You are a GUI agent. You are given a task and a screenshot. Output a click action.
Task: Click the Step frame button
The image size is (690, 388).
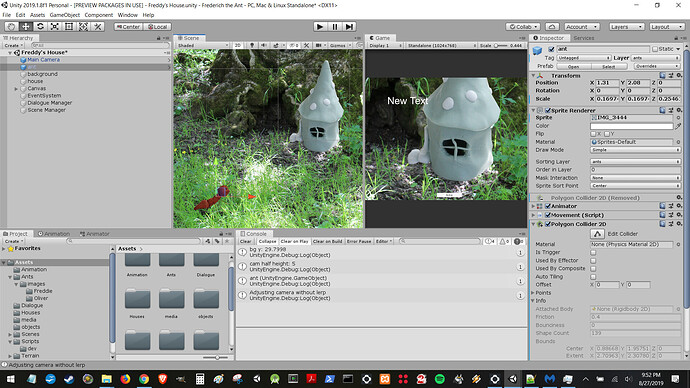coord(349,27)
